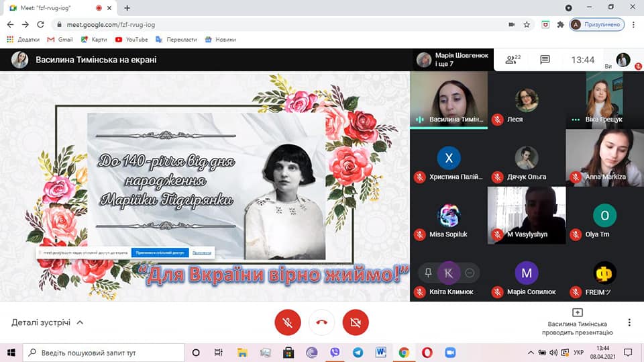Click the presentation status icon for Василина Тимінська
Screen dimensions: 644x362
pyautogui.click(x=577, y=313)
